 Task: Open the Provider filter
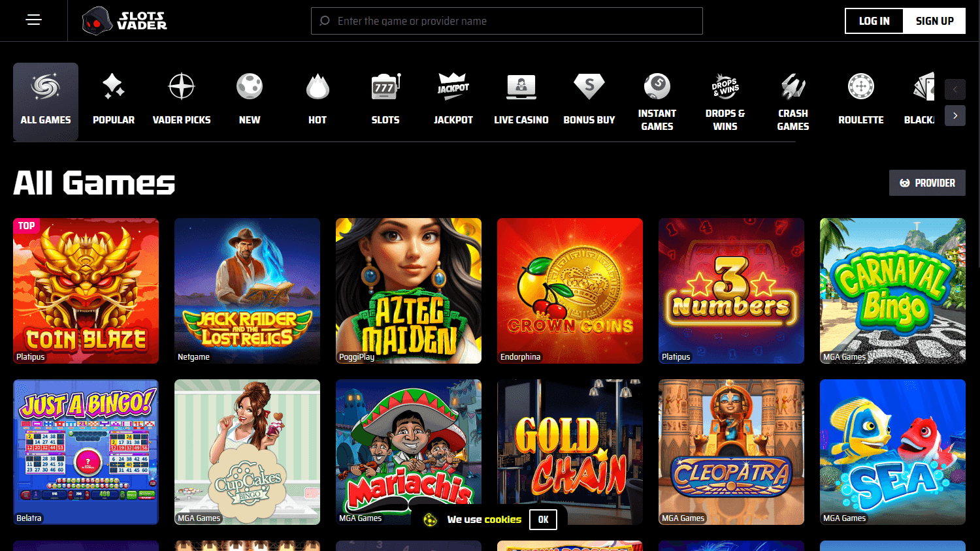coord(927,183)
